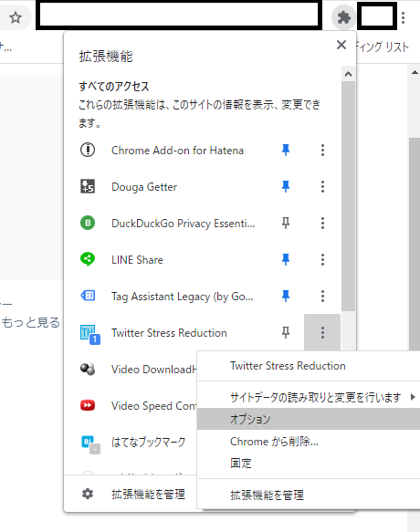Open the Extensions puzzle-piece toolbar icon
Image resolution: width=420 pixels, height=532 pixels.
click(343, 17)
